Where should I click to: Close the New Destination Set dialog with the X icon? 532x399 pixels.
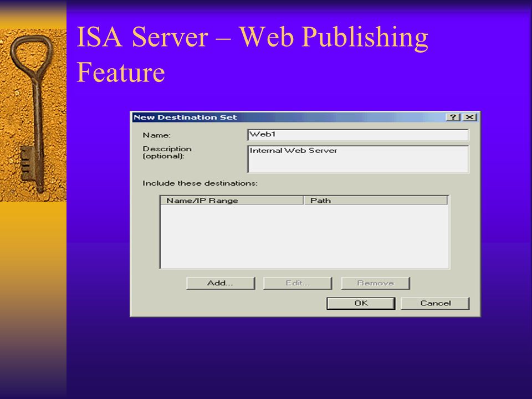pyautogui.click(x=469, y=117)
